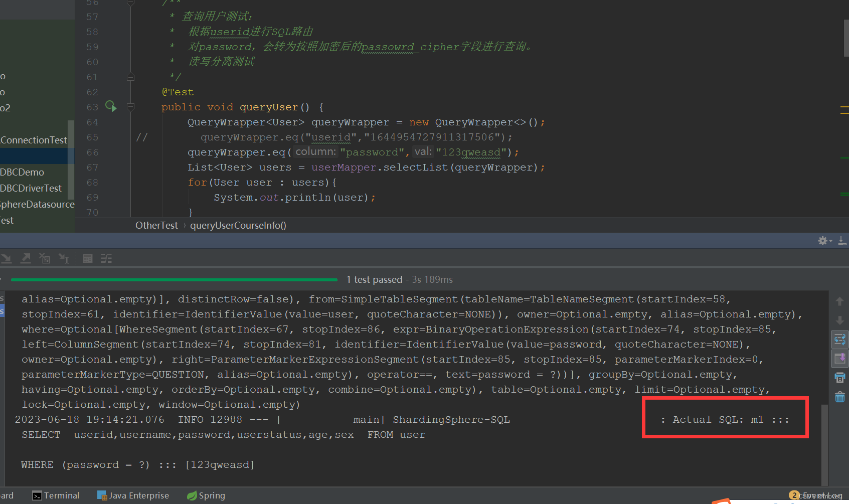Open the Evaluate Expression calculator icon
849x504 pixels.
(x=87, y=258)
